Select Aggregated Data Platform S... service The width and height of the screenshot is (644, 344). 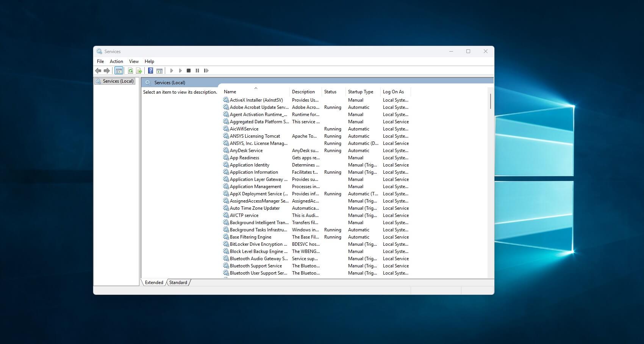click(x=316, y=122)
